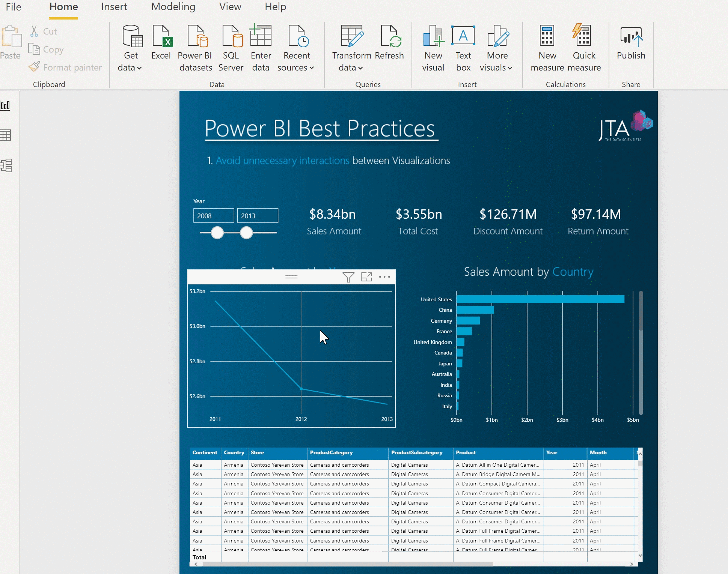Click the table horizontal scrollbar
This screenshot has width=728, height=574.
(347, 564)
